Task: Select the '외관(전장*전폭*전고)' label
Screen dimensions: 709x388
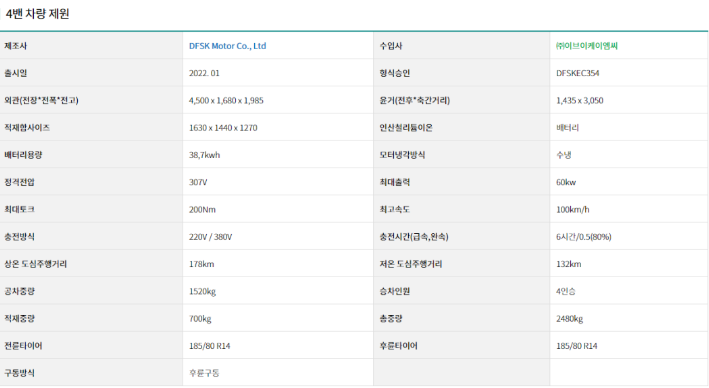Action: [42, 100]
